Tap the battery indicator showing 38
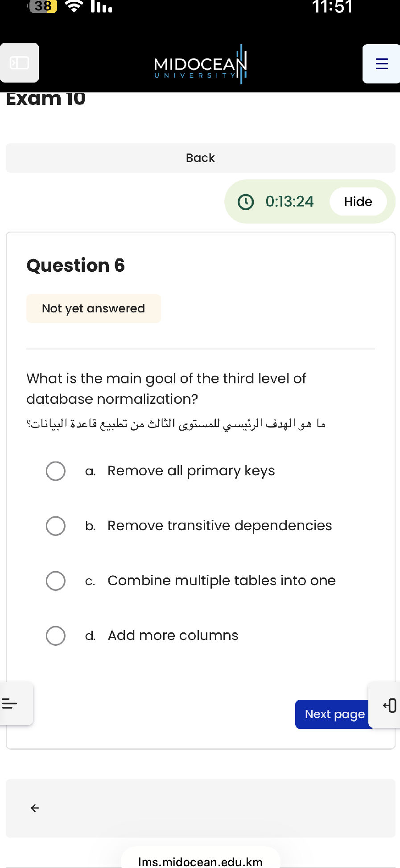This screenshot has height=868, width=400. click(x=43, y=7)
